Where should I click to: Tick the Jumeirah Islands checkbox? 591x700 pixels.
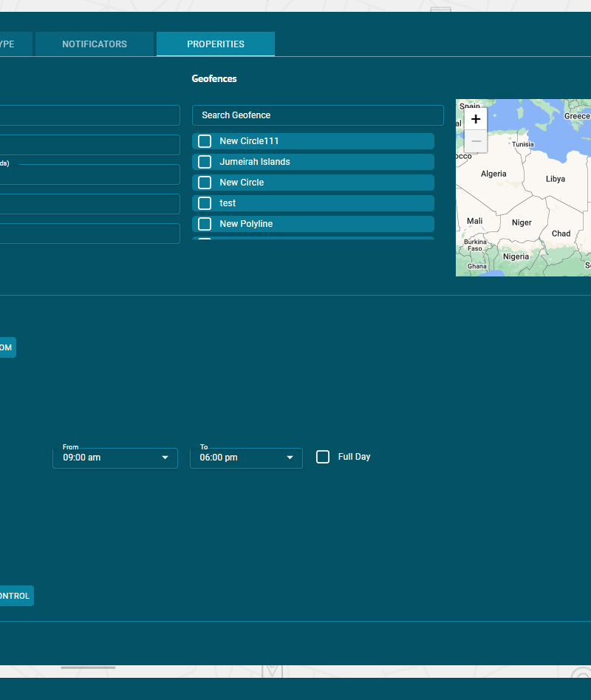(205, 162)
